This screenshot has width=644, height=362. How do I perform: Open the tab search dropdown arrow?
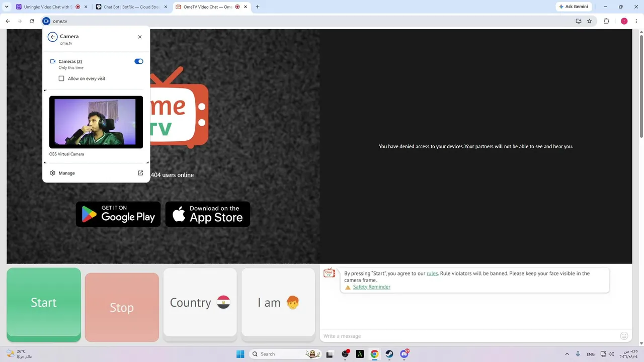(7, 7)
